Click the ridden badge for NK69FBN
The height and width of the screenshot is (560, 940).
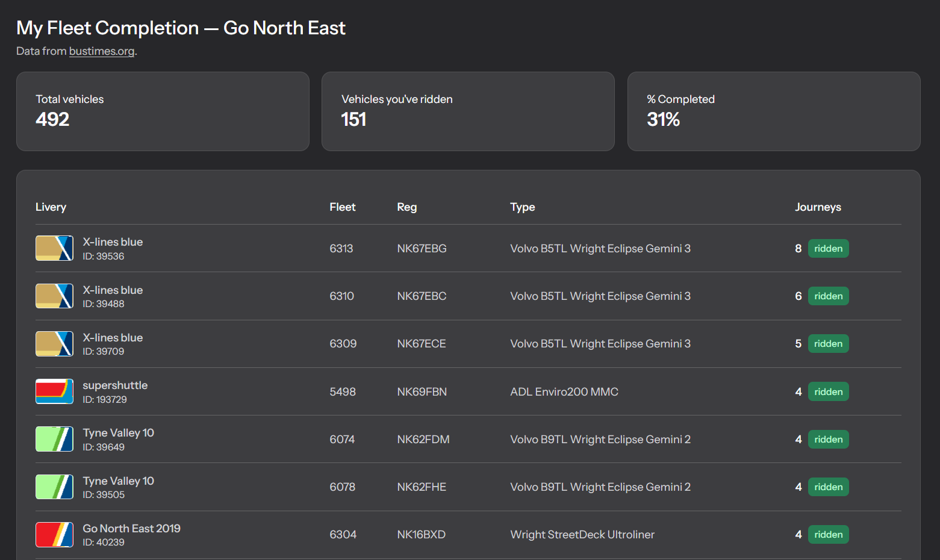tap(828, 391)
